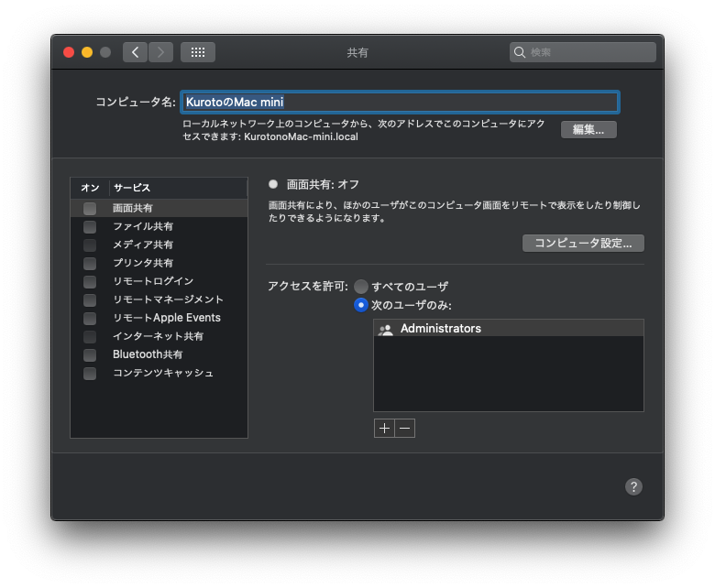Enable the Bluetooth共有 checkbox

pos(90,354)
